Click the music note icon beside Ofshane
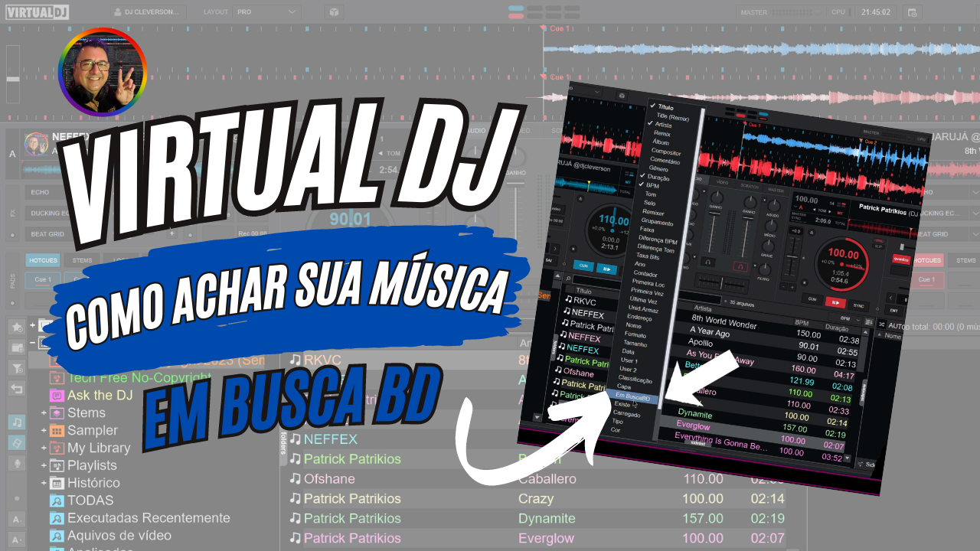Viewport: 980px width, 551px height. click(x=296, y=479)
